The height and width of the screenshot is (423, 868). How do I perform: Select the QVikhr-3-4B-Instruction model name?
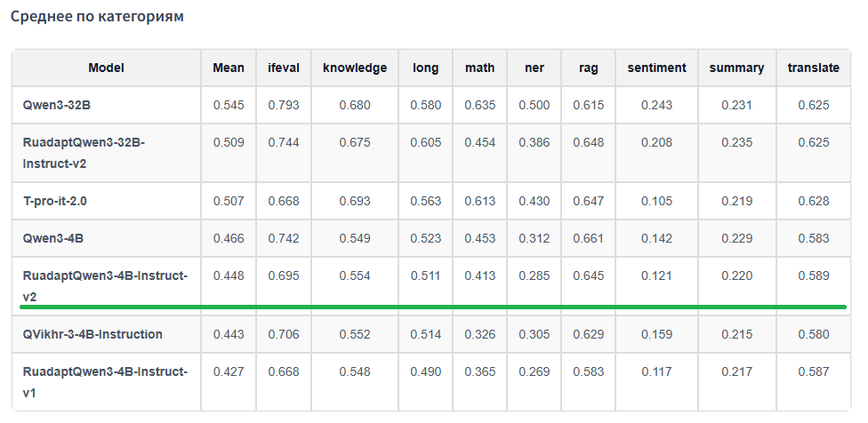[92, 334]
